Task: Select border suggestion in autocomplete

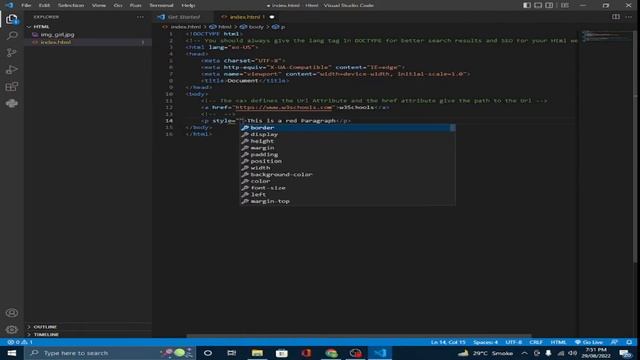Action: tap(347, 128)
